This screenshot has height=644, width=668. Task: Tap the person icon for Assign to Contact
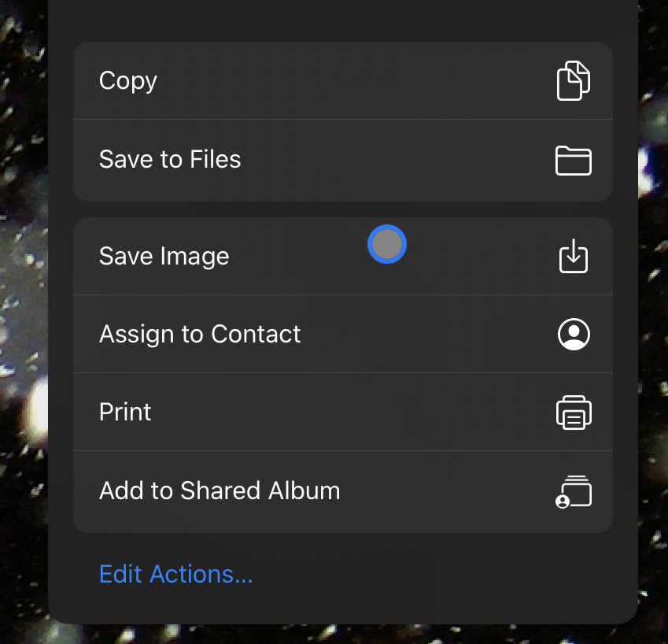[x=574, y=334]
